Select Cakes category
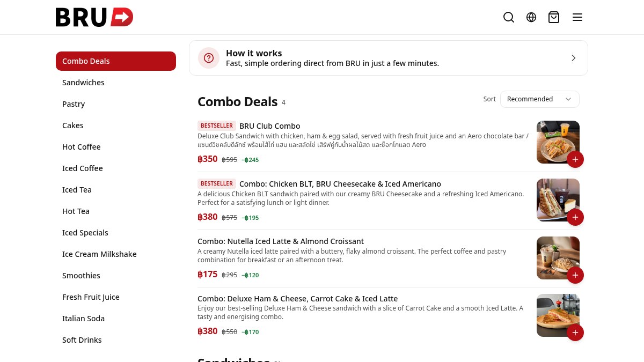Image resolution: width=644 pixels, height=362 pixels. [116, 125]
